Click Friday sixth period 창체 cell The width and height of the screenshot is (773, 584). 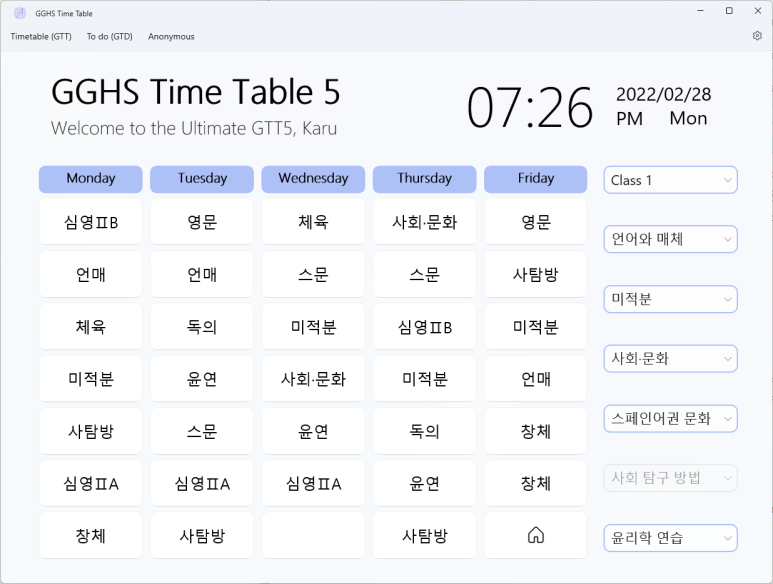(536, 483)
